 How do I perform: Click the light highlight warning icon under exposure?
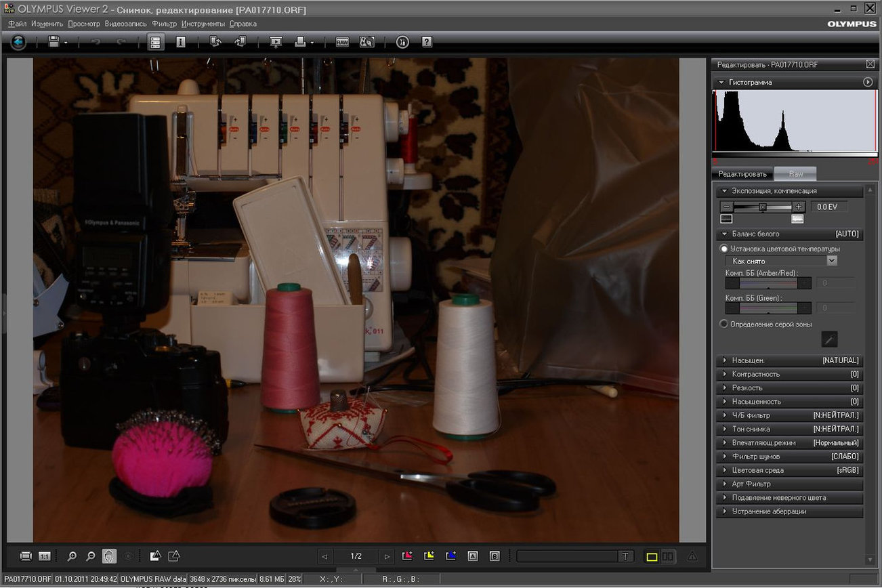point(798,219)
